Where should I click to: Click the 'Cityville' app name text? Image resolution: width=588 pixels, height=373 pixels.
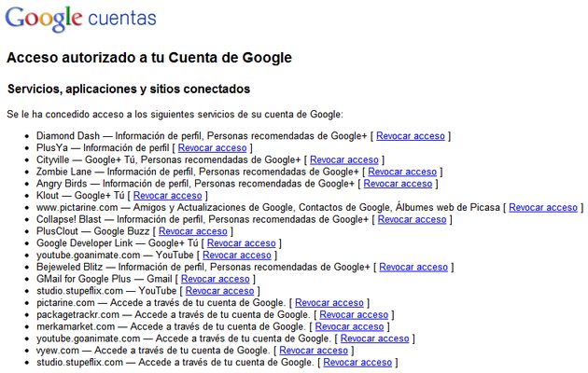point(53,159)
